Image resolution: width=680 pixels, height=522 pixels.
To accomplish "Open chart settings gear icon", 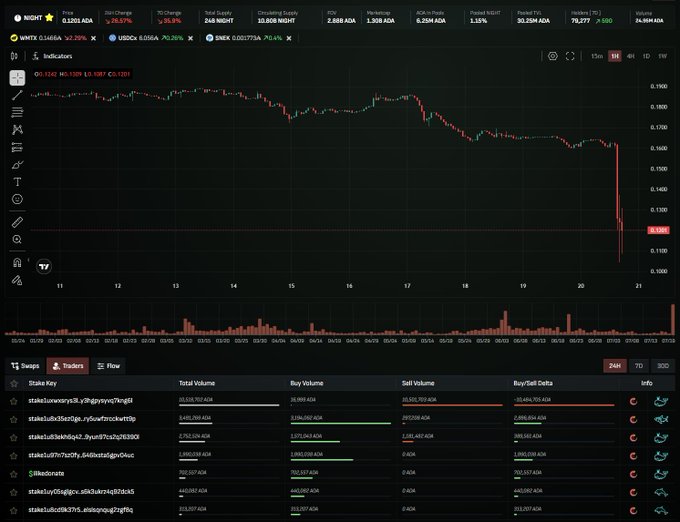I will tap(552, 56).
